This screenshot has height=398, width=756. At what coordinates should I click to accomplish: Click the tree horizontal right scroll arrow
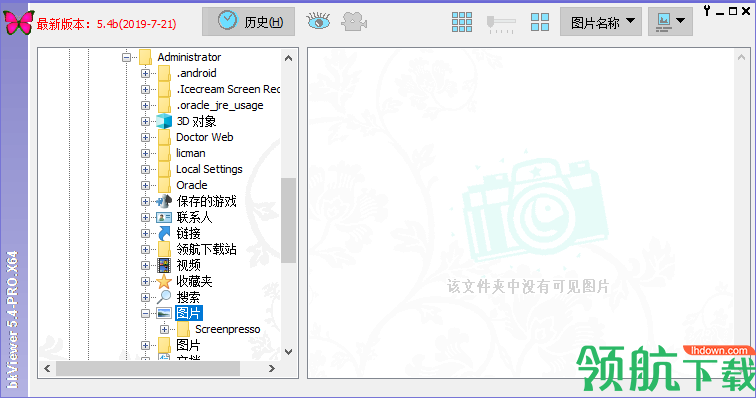tap(271, 369)
